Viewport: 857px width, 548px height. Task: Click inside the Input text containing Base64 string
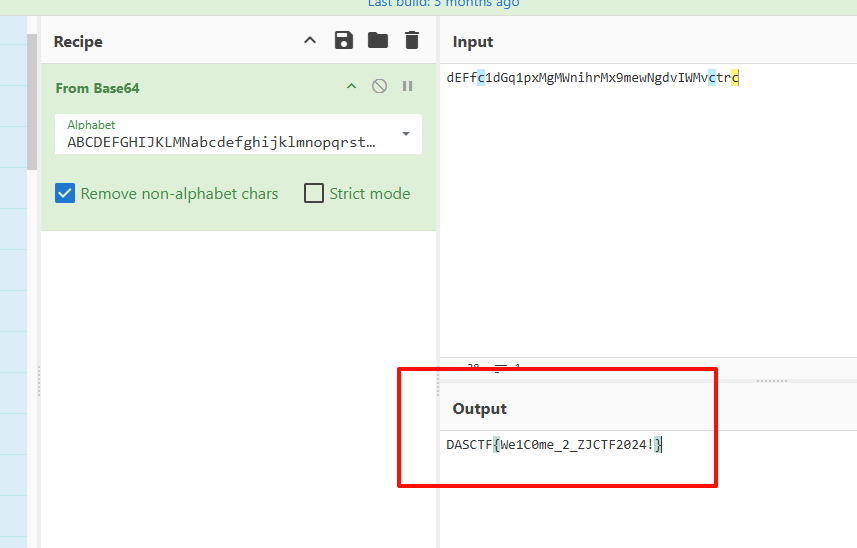(593, 78)
